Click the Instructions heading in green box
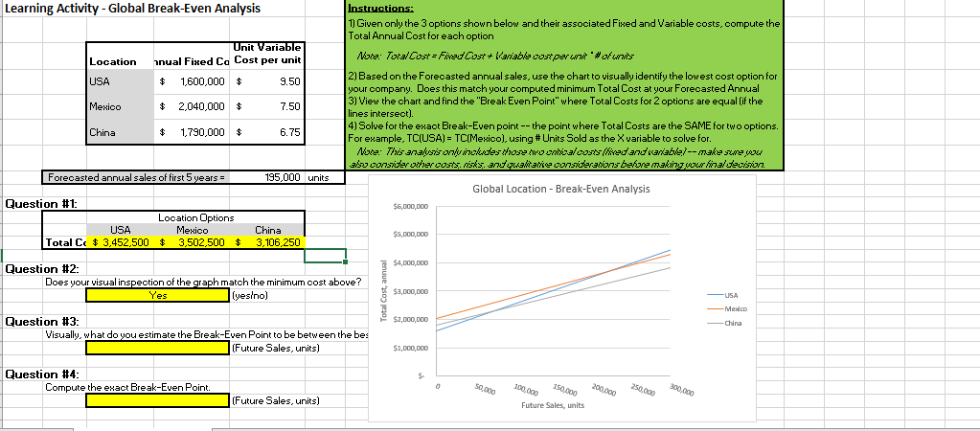 tap(380, 9)
